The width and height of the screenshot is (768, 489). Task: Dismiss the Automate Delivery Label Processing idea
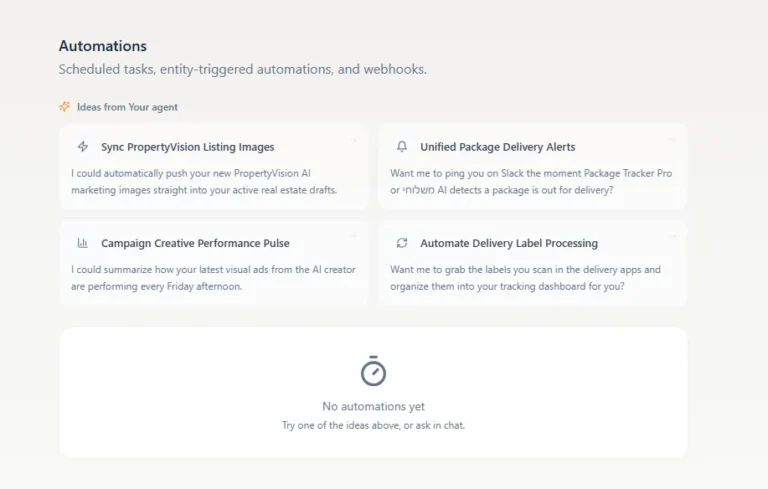pyautogui.click(x=673, y=235)
